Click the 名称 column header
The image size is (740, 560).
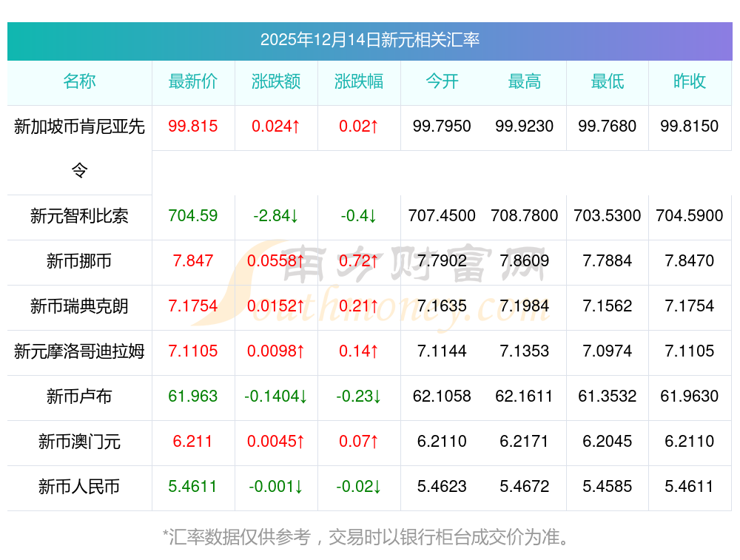79,81
